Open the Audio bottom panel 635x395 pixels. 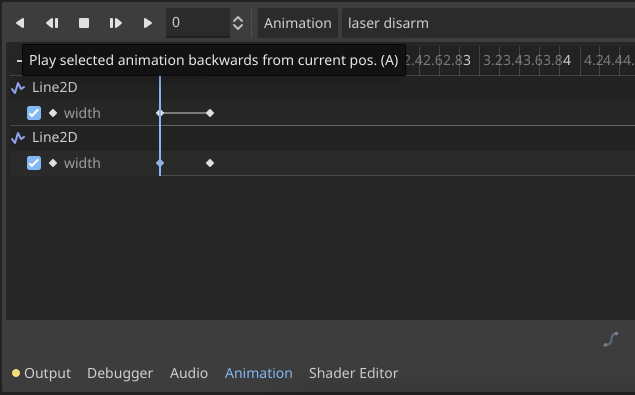pyautogui.click(x=189, y=373)
